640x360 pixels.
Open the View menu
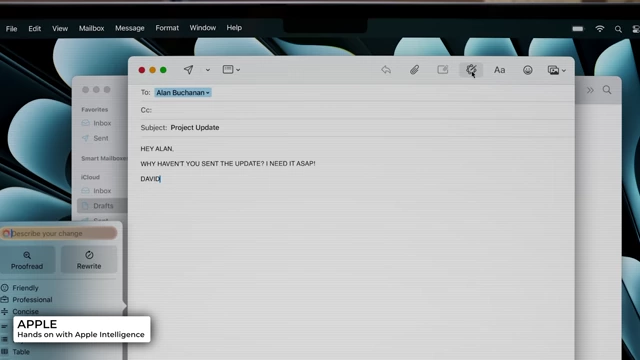[x=60, y=29]
